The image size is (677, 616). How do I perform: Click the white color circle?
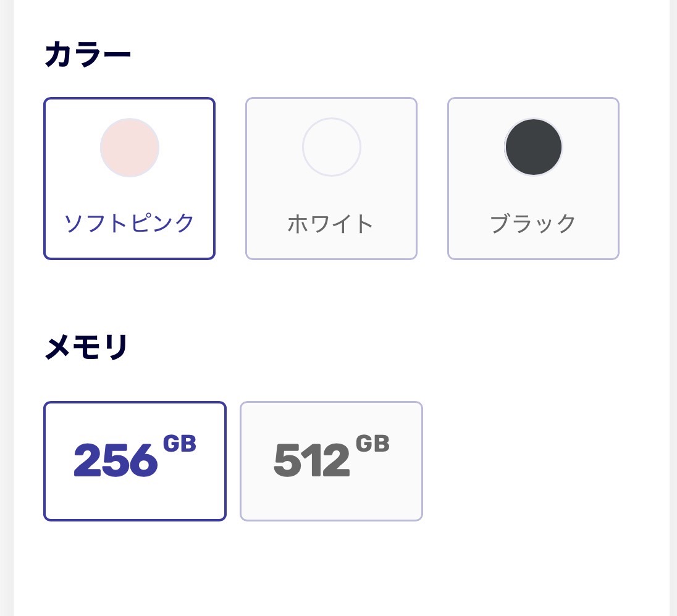click(x=332, y=148)
